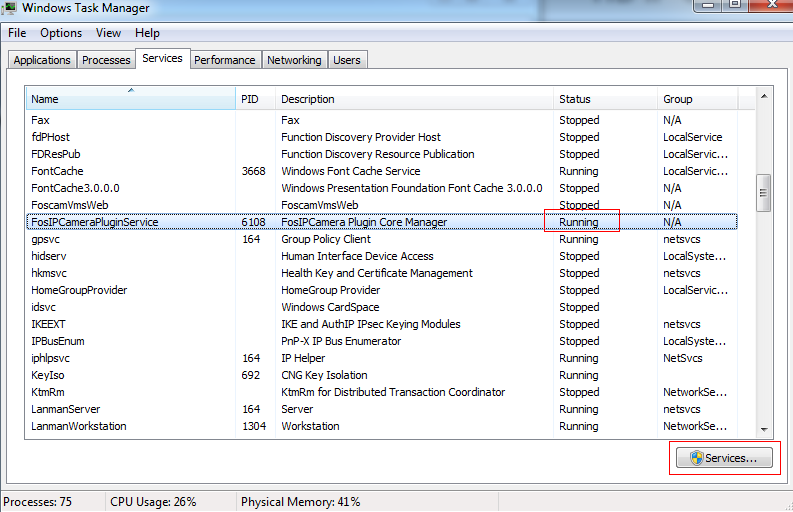This screenshot has width=793, height=512.
Task: Switch to the Users tab
Action: click(347, 60)
